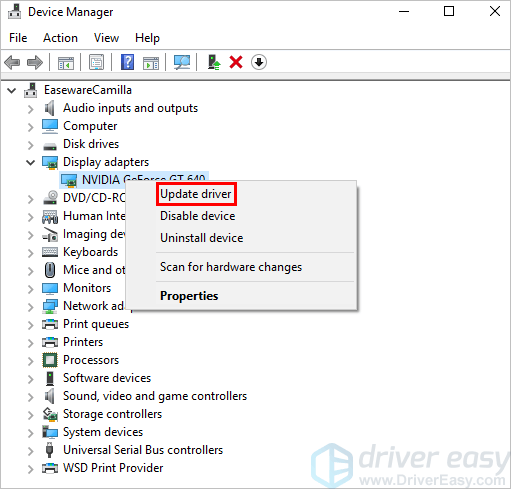This screenshot has height=489, width=511.
Task: Click the Show/Hide Console Tree icon
Action: pos(66,62)
